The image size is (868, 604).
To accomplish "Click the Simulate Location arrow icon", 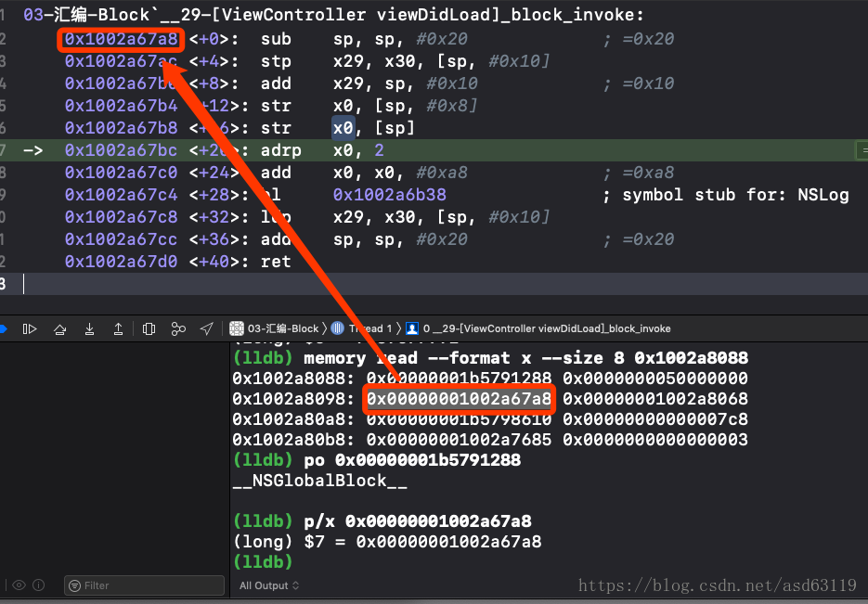I will coord(206,329).
